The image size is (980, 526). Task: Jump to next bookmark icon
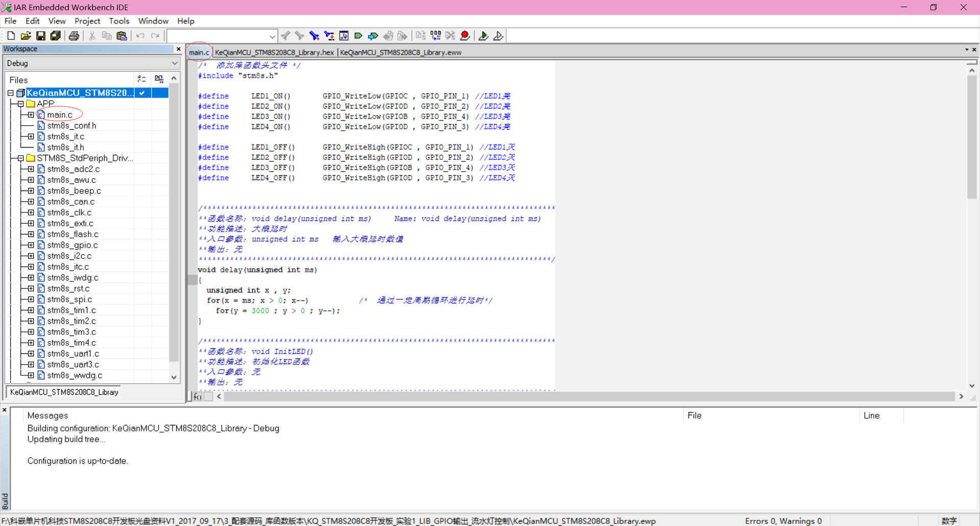coord(373,36)
